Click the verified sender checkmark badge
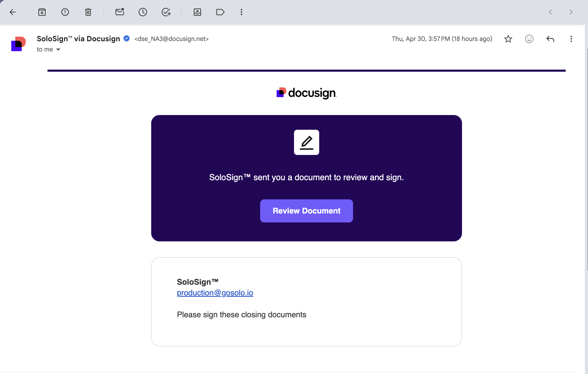 pyautogui.click(x=127, y=38)
